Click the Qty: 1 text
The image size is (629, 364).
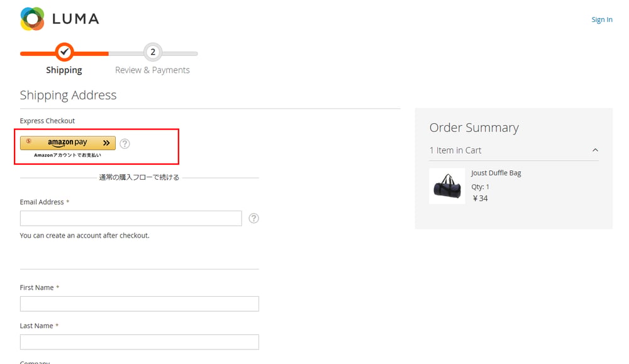coord(480,187)
